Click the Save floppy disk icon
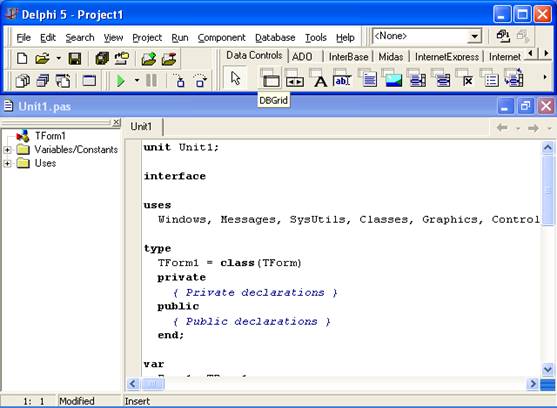Screen dimensions: 557x408 click(x=75, y=59)
